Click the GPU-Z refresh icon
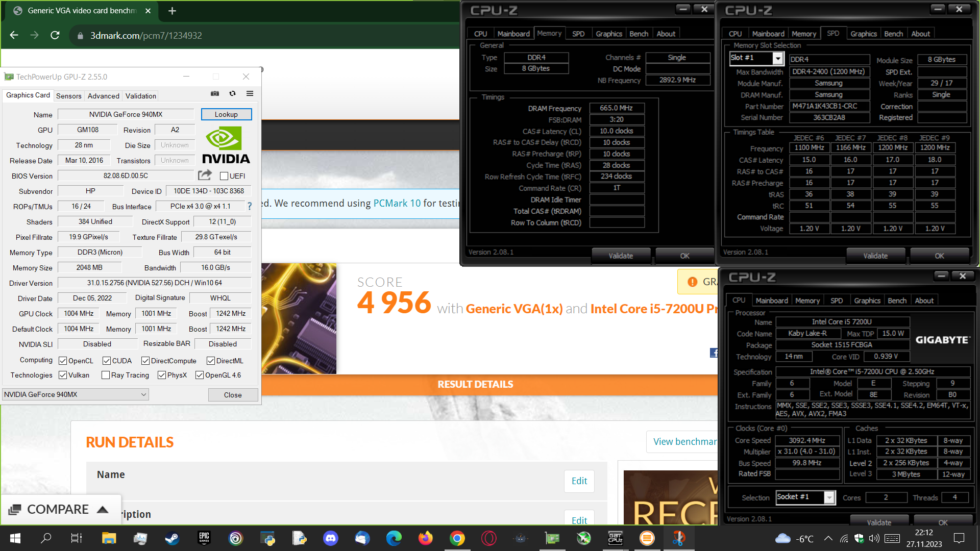This screenshot has height=551, width=980. [x=232, y=93]
